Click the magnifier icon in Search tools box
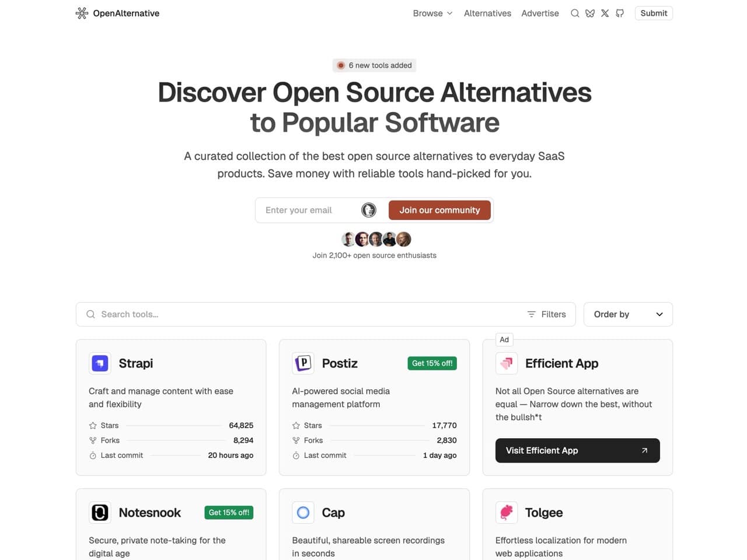 [90, 314]
